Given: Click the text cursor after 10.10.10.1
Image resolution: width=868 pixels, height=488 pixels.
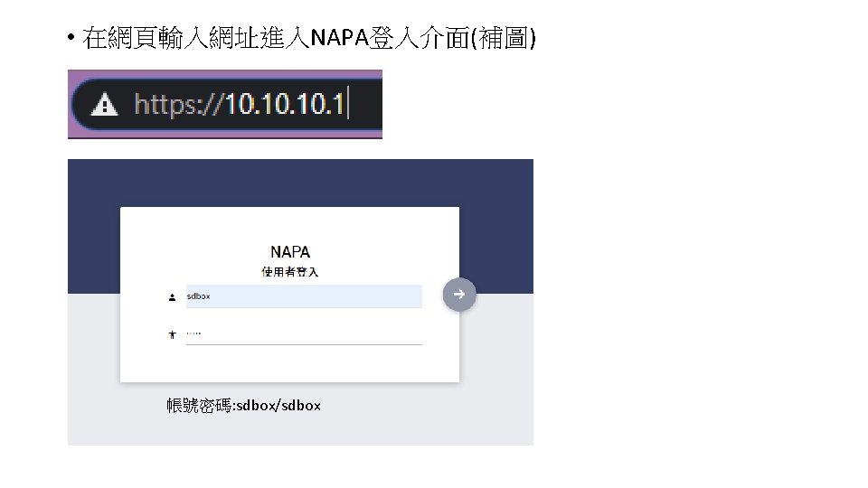Looking at the screenshot, I should pyautogui.click(x=348, y=103).
